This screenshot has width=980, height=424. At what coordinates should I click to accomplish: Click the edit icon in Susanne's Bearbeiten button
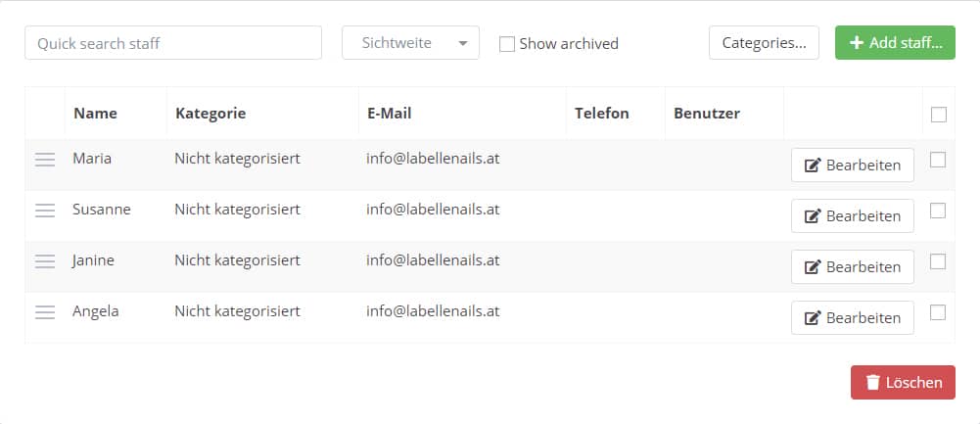point(812,216)
